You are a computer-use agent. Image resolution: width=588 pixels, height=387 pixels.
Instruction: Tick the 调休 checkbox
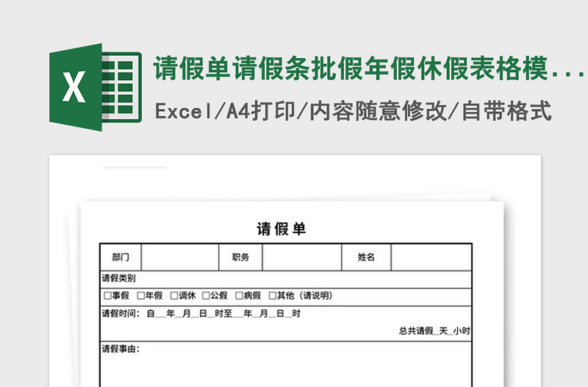point(174,296)
